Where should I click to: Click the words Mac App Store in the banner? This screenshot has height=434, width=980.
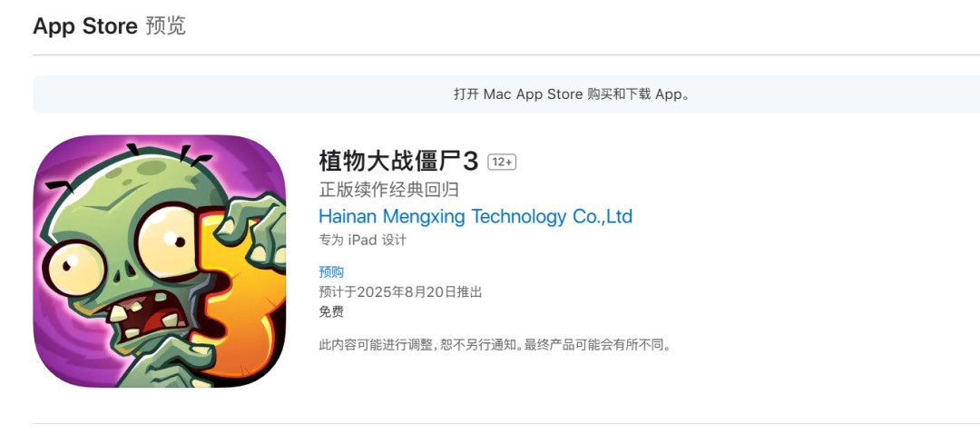(533, 94)
